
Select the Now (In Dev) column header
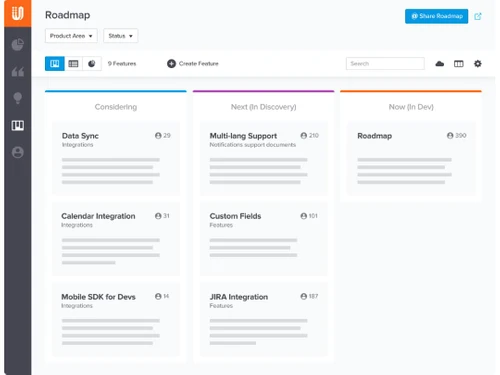pos(411,107)
